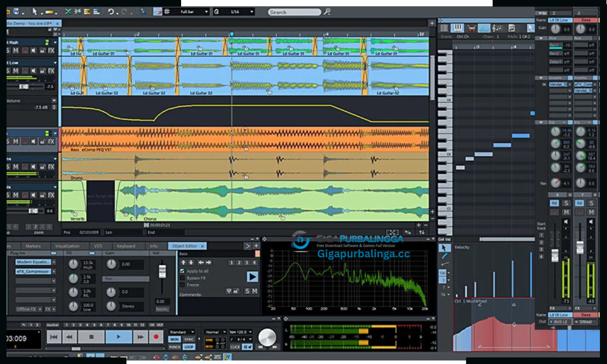Select the Object Editor tab

[187, 246]
